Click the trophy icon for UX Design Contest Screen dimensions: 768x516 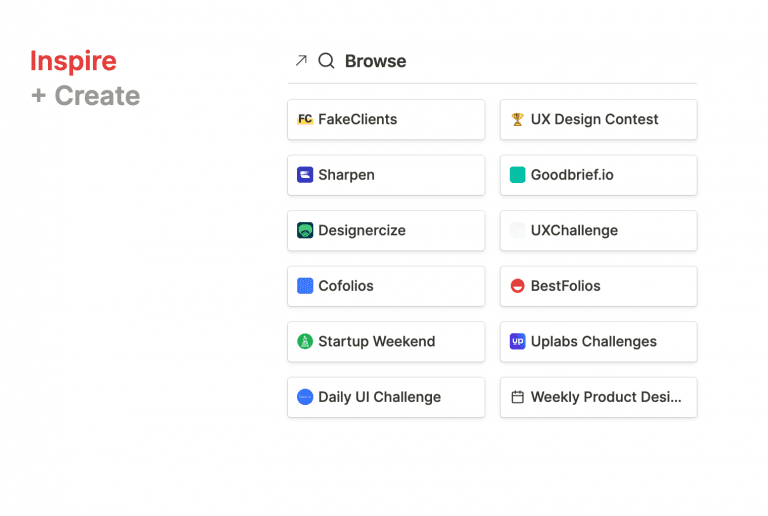[x=517, y=119]
